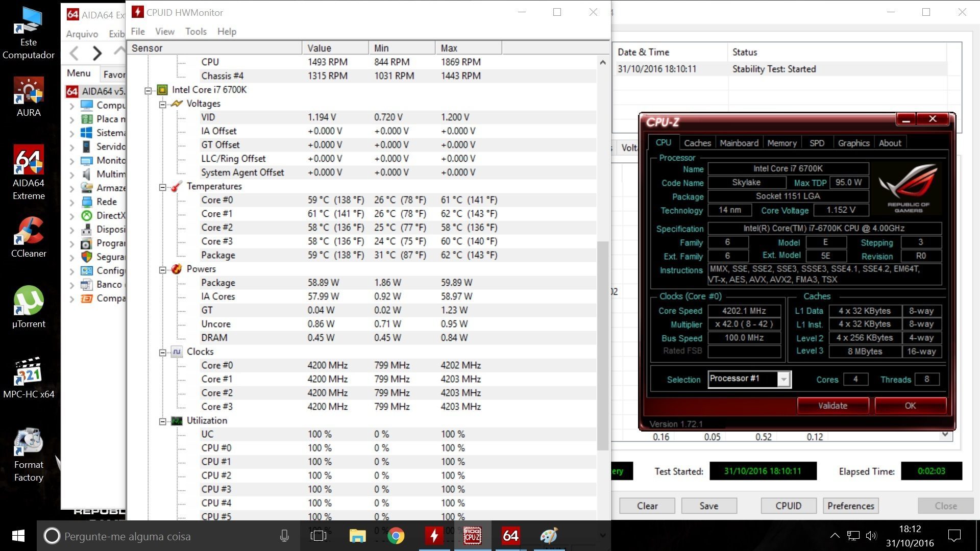Image resolution: width=980 pixels, height=551 pixels.
Task: Click Save button in stability test
Action: (x=709, y=506)
